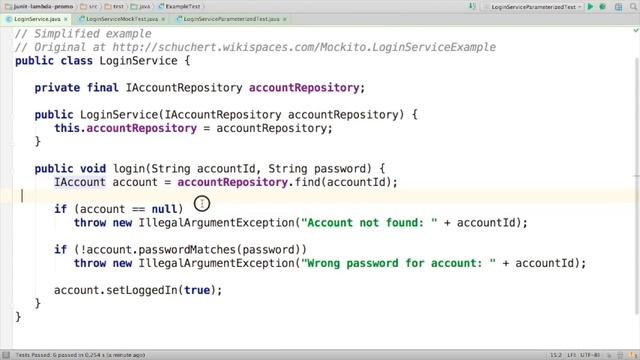The width and height of the screenshot is (640, 360).
Task: Click the "Account not found: " string
Action: tap(369, 223)
